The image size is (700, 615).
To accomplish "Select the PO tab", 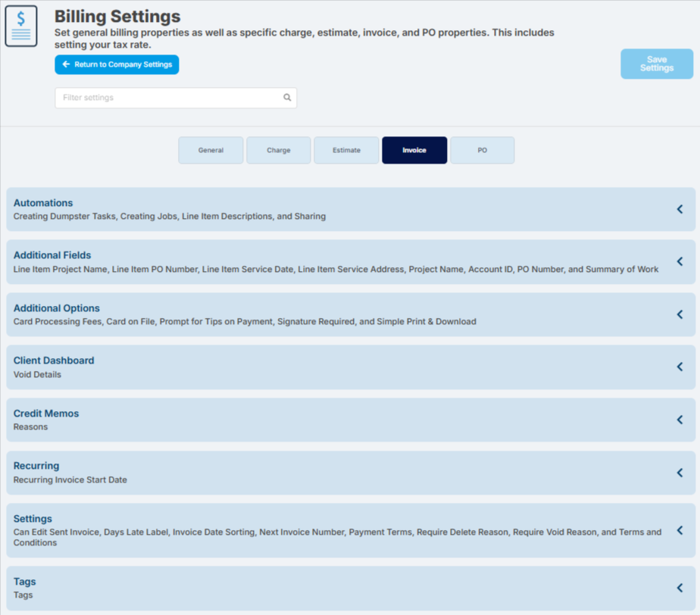I will coord(482,150).
